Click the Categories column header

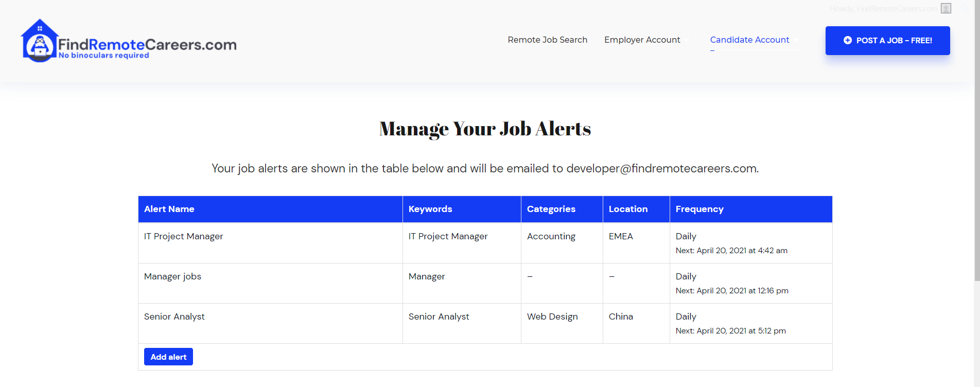click(562, 209)
